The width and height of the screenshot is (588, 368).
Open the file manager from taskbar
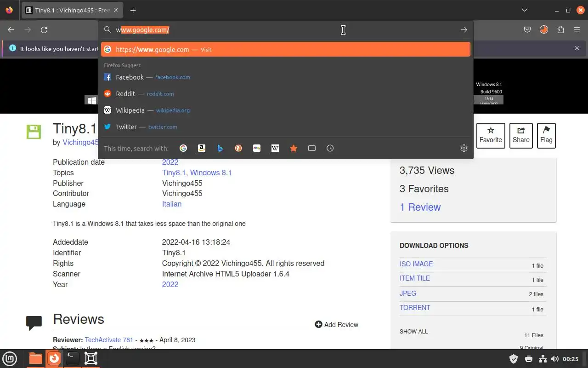[35, 358]
